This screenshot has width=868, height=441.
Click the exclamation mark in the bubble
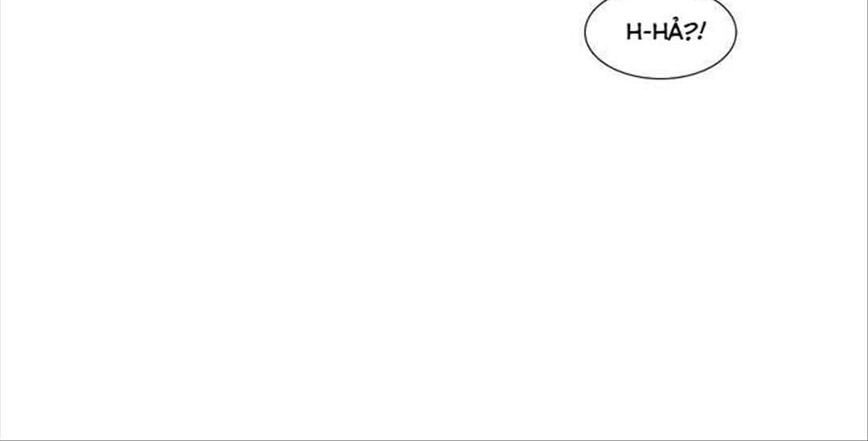[x=702, y=33]
